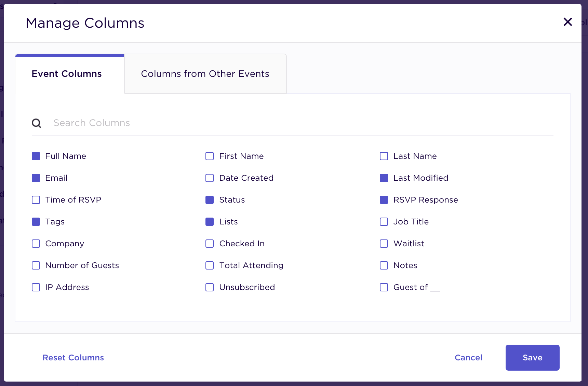Turn off the Lists checkbox
The image size is (588, 386).
[210, 222]
